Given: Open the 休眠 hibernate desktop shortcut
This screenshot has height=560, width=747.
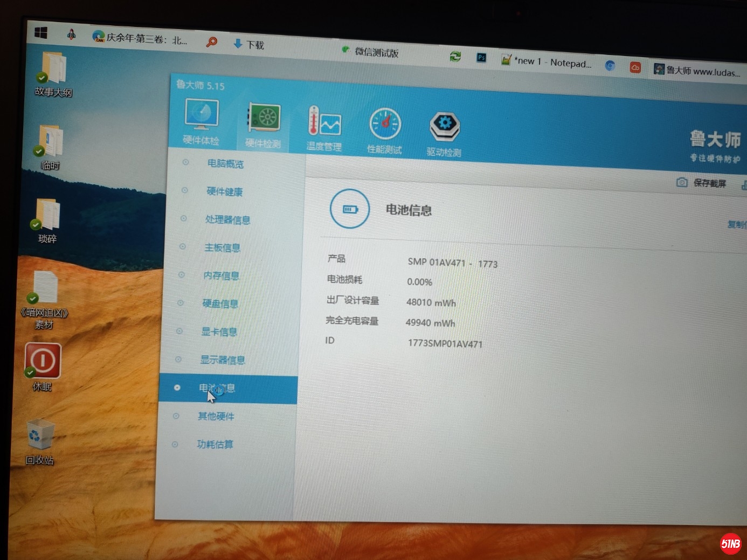Looking at the screenshot, I should 43,362.
